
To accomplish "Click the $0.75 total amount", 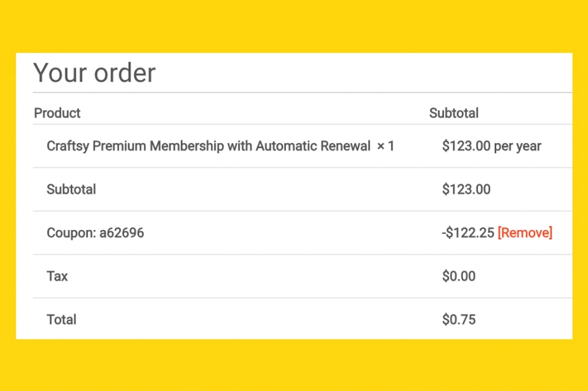I will pos(458,320).
